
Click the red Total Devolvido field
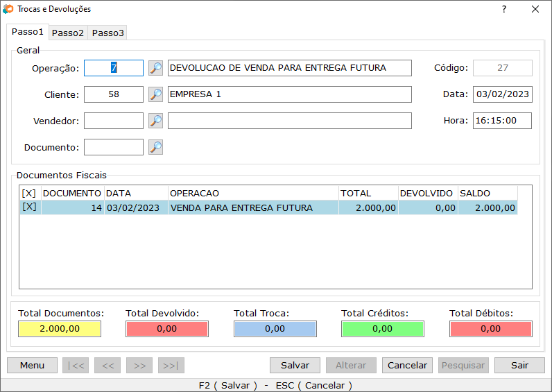point(167,329)
